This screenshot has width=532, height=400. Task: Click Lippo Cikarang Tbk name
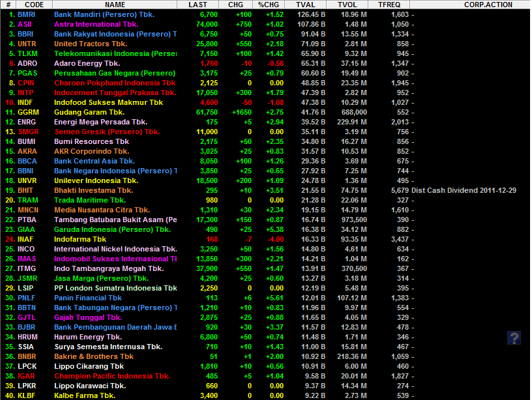tap(89, 366)
